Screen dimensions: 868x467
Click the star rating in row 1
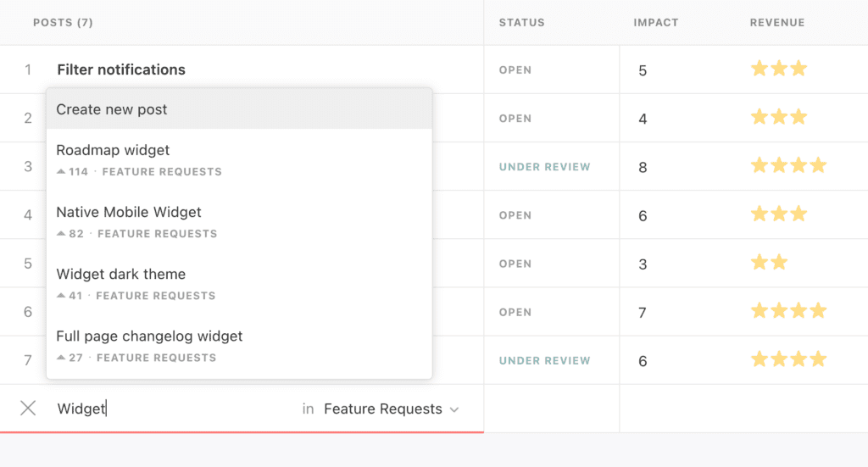point(778,69)
